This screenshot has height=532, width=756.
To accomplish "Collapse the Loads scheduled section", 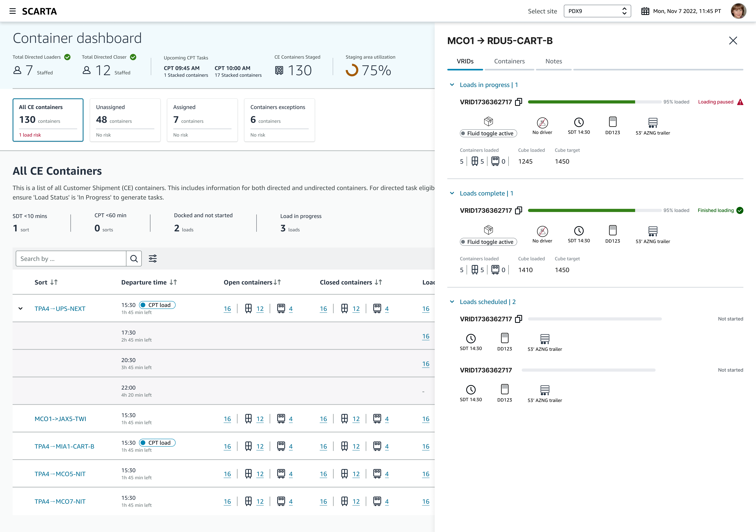I will [452, 301].
